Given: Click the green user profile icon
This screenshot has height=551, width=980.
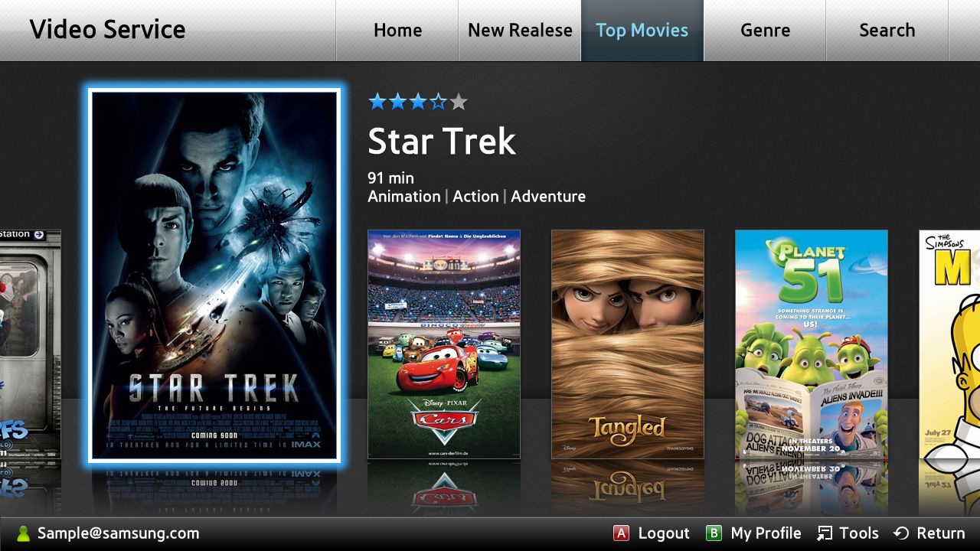Looking at the screenshot, I should click(23, 533).
